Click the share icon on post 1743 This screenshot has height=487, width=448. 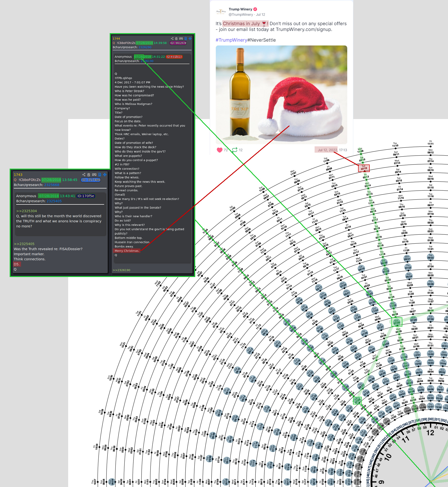click(x=84, y=174)
